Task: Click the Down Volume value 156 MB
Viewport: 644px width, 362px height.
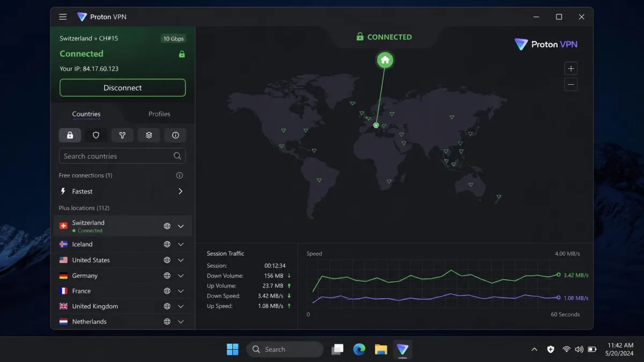Action: point(273,276)
